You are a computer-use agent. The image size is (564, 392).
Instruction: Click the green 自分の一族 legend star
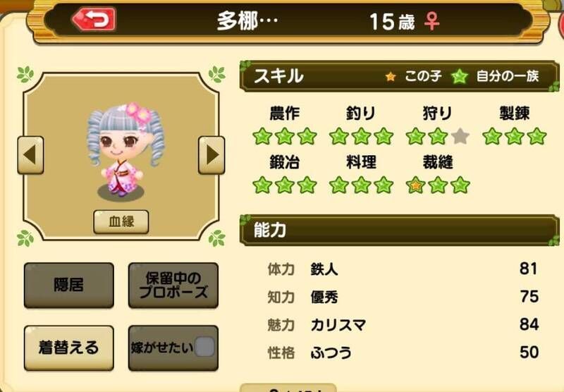(x=460, y=76)
